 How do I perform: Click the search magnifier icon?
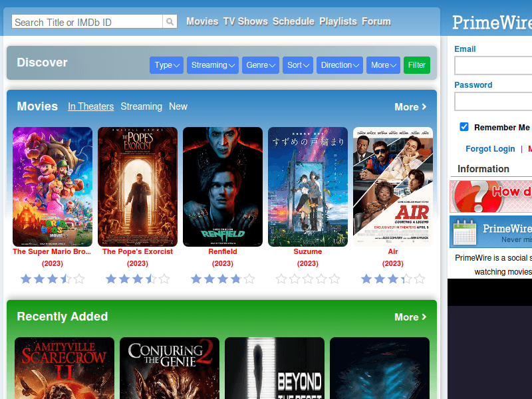tap(171, 22)
